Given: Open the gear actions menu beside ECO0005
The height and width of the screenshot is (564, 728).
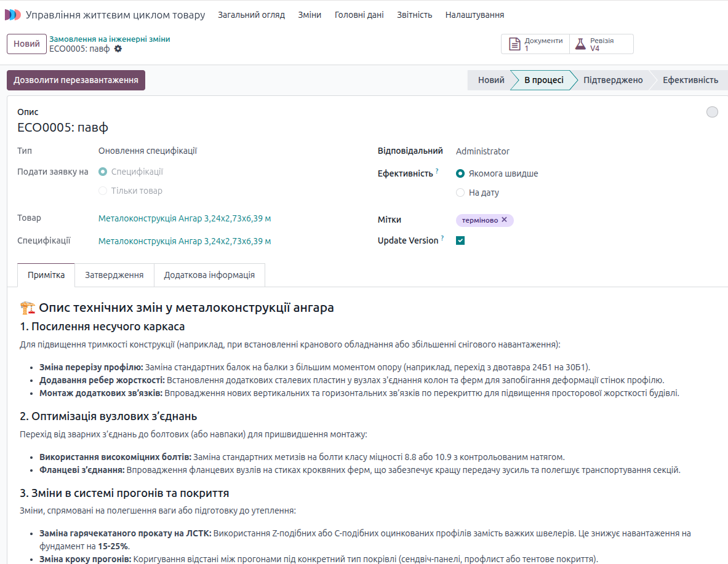Looking at the screenshot, I should (118, 49).
